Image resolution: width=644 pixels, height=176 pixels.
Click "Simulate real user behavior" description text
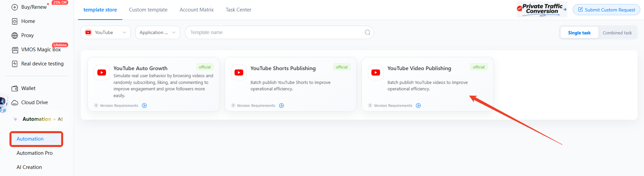click(164, 86)
